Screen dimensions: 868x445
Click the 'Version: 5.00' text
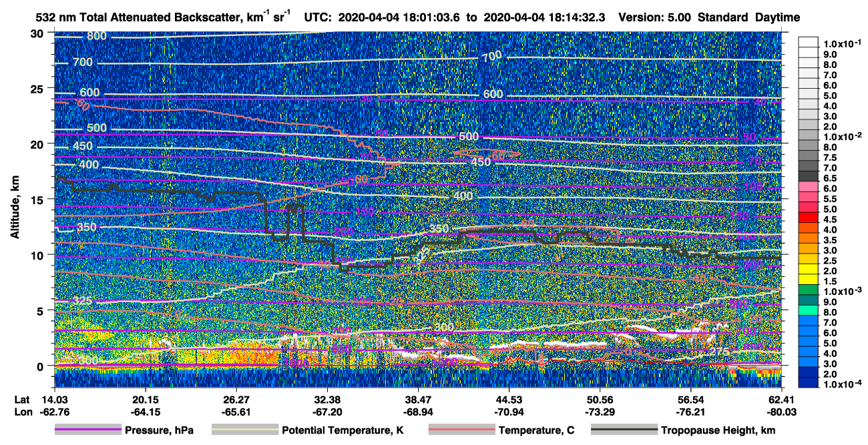click(x=656, y=17)
